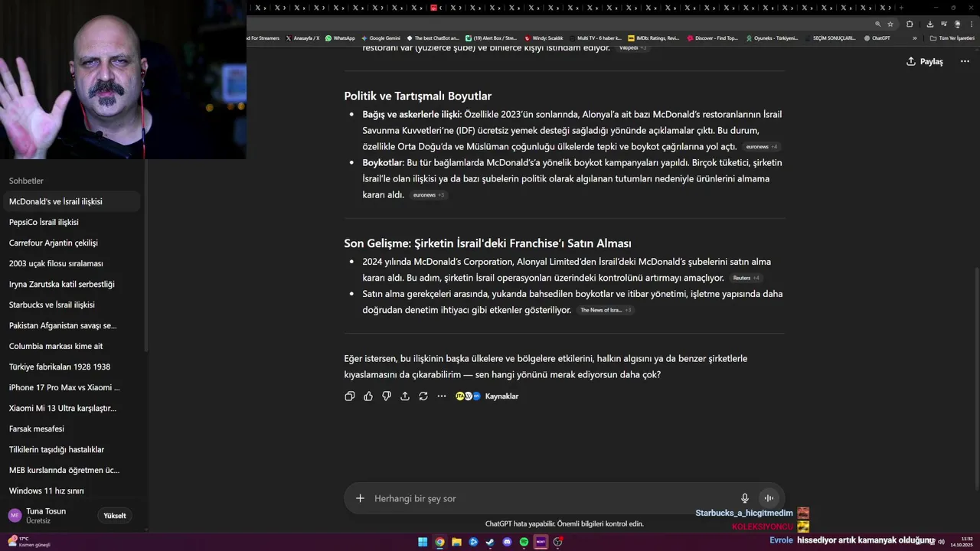Open 'The best ChatBot' bookmark
Screen dimensions: 980x551
(433, 37)
